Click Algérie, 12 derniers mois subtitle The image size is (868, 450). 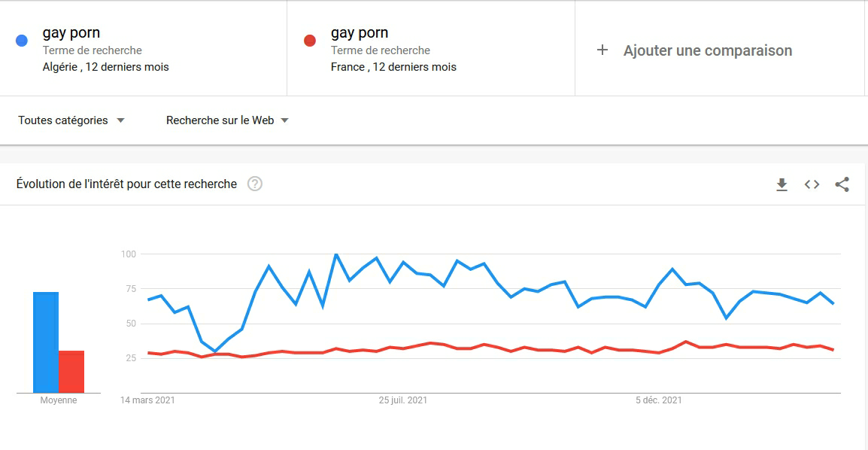106,67
